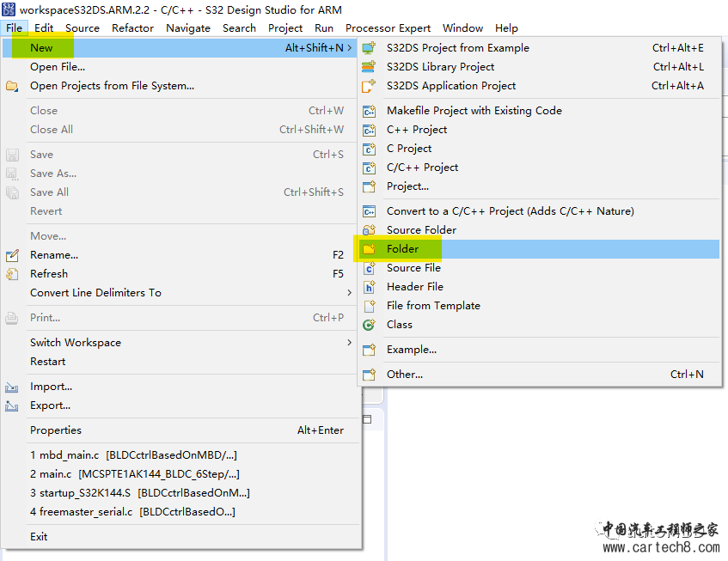Open the Refactor menu

click(x=132, y=28)
